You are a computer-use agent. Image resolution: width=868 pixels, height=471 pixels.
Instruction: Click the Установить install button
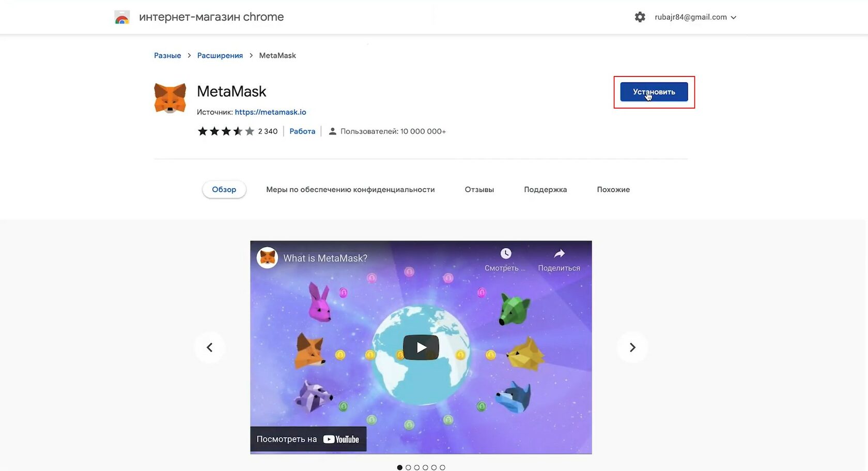[x=654, y=92]
